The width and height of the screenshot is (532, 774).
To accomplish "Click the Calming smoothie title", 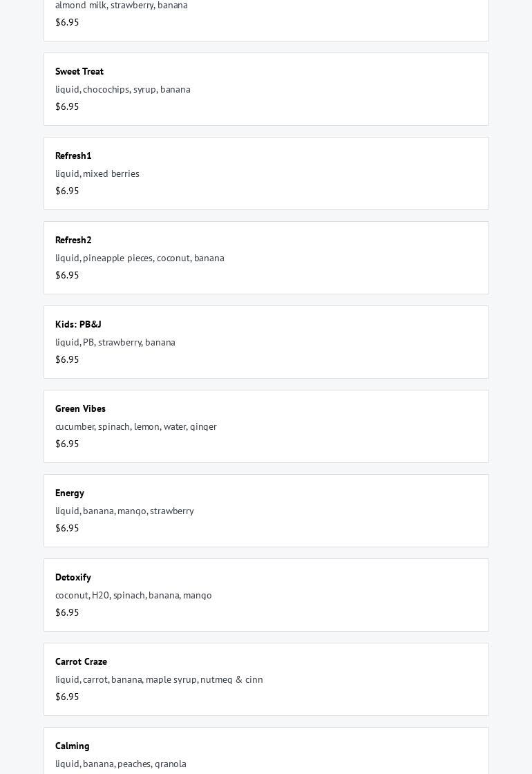I will point(73,746).
